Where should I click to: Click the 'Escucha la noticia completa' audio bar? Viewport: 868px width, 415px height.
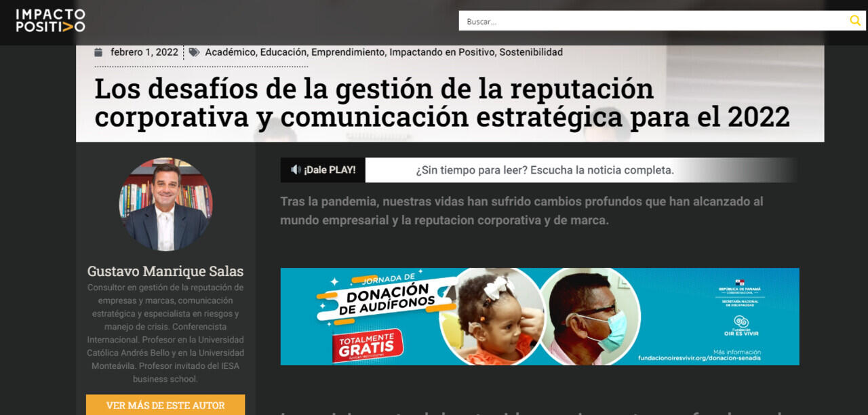545,170
